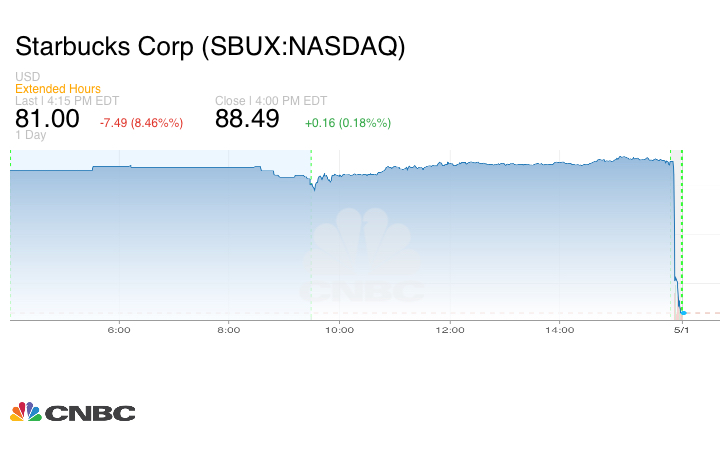Click the green +0.16 (0.18%) change
720x450 pixels.
click(x=347, y=123)
